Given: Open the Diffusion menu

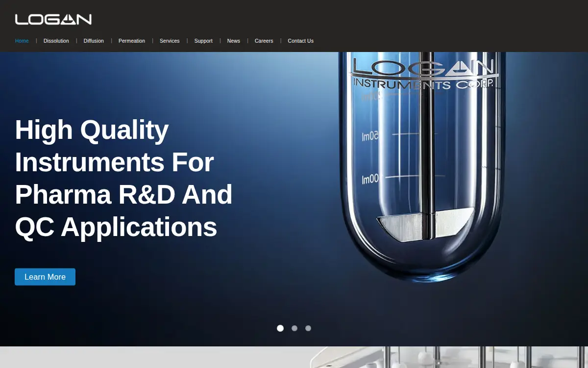Looking at the screenshot, I should pos(94,41).
